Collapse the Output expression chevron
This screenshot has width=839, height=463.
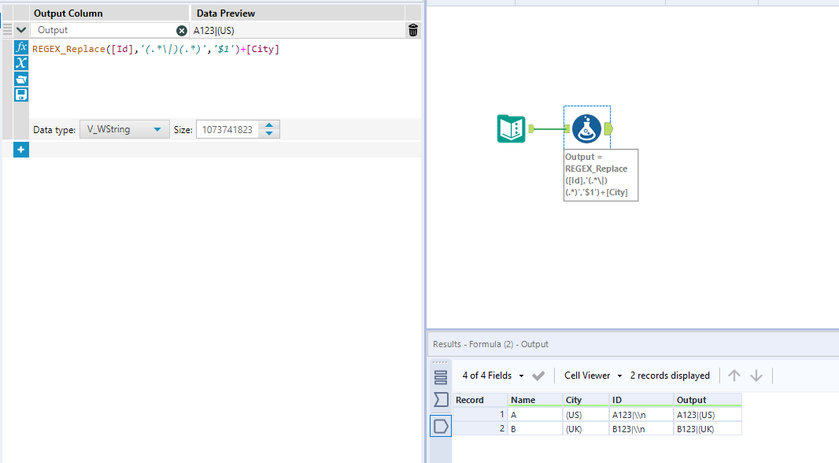tap(21, 30)
